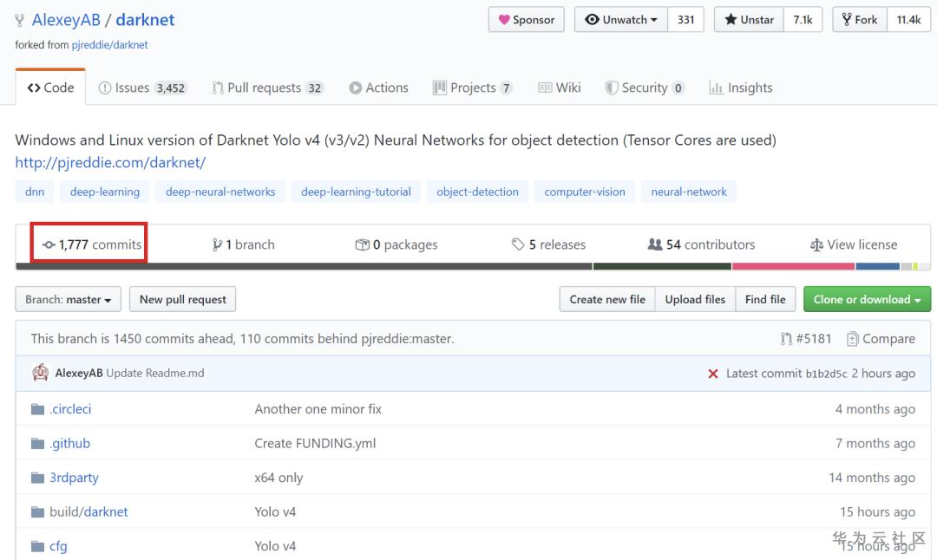Toggle the Unstar button
This screenshot has height=560, width=937.
tap(749, 20)
